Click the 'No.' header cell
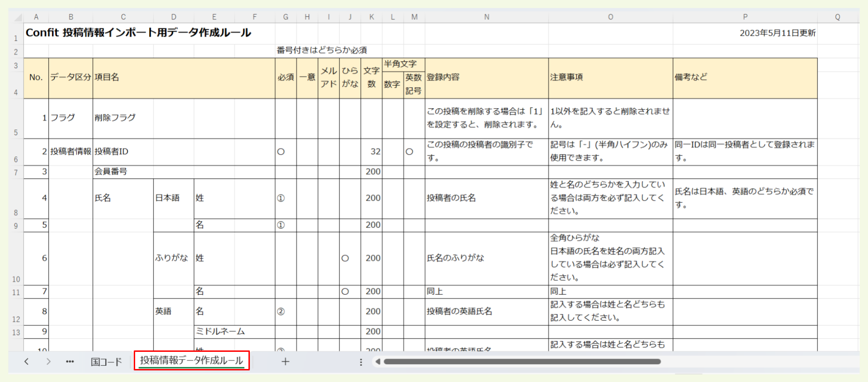 [36, 78]
